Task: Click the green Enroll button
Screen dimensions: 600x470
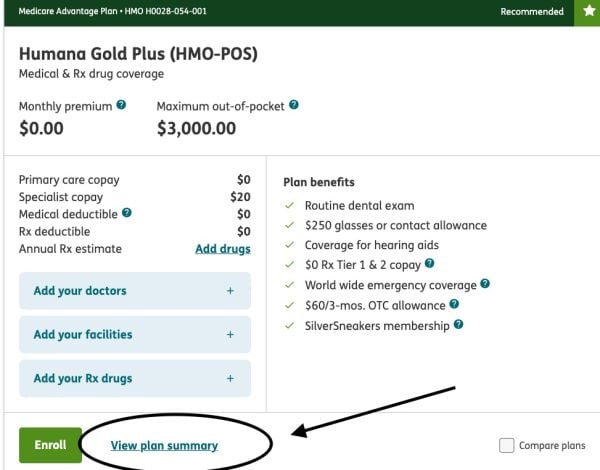Action: tap(50, 445)
